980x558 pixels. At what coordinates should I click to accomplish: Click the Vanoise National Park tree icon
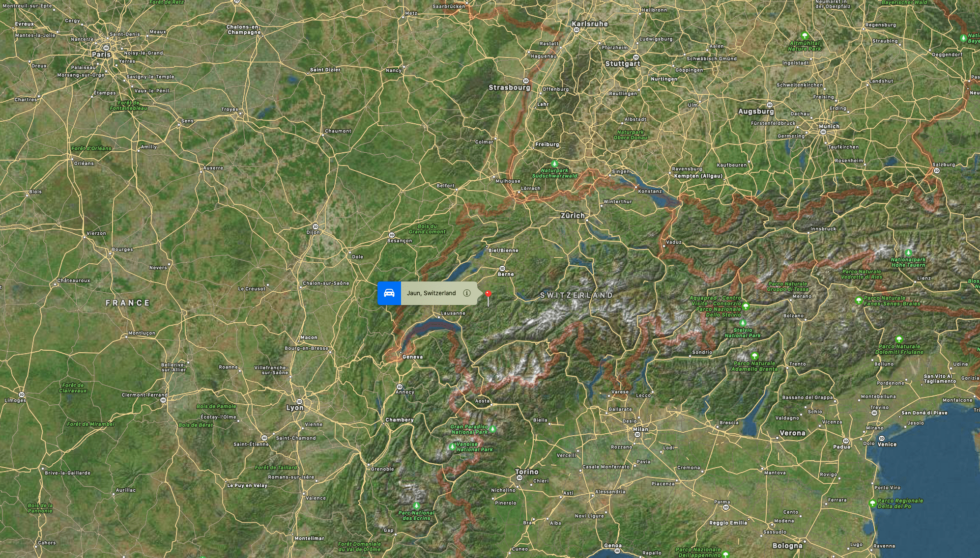click(452, 446)
